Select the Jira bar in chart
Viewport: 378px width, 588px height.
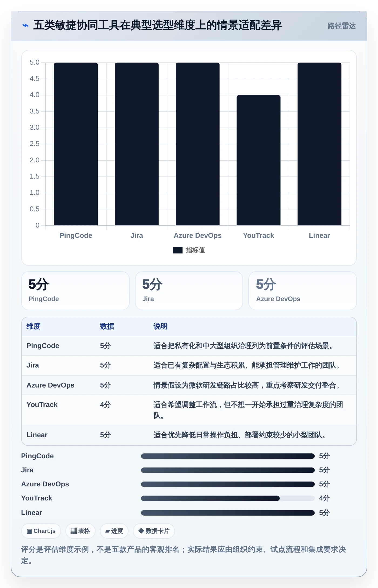pos(137,144)
